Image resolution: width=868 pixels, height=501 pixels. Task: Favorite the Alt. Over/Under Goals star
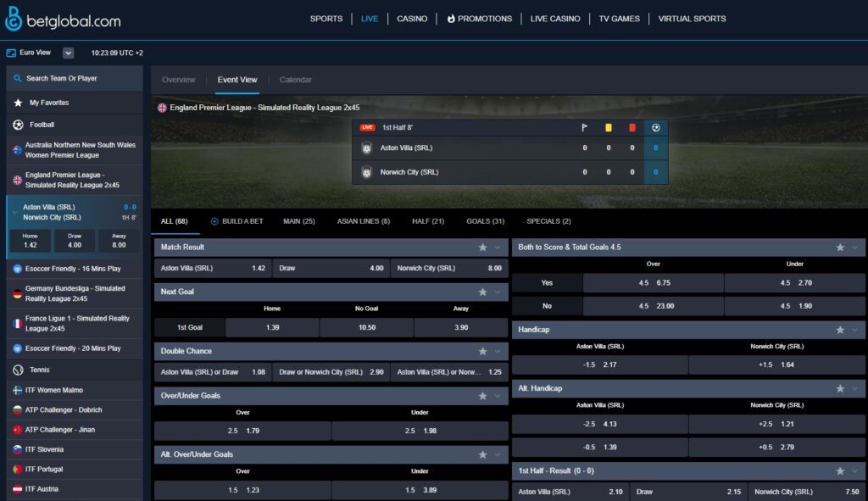pos(482,454)
